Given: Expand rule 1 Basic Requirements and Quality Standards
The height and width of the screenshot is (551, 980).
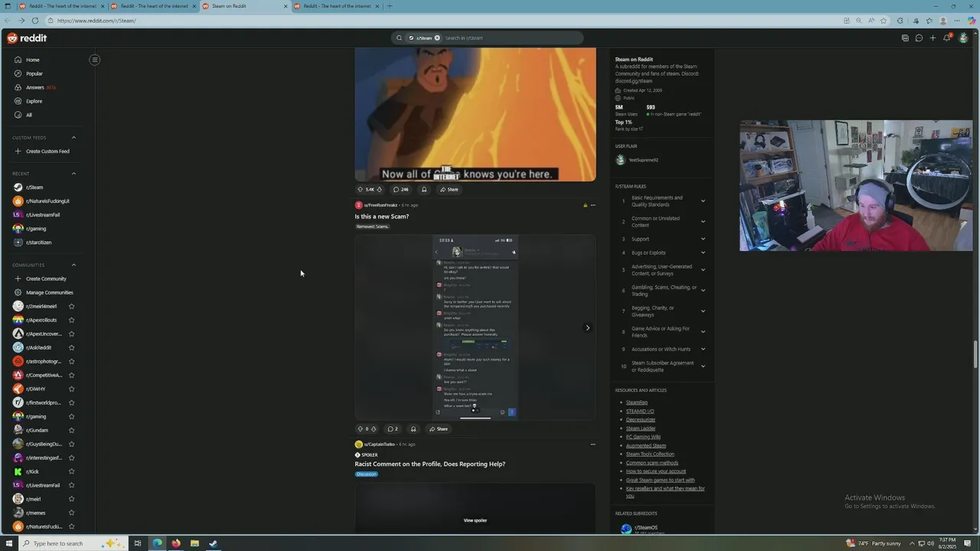Looking at the screenshot, I should tap(703, 201).
